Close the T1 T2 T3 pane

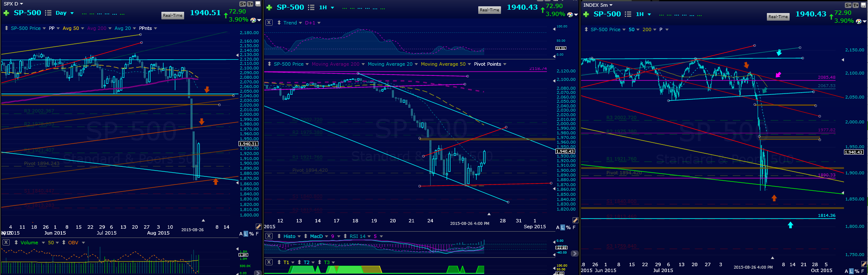click(x=269, y=262)
